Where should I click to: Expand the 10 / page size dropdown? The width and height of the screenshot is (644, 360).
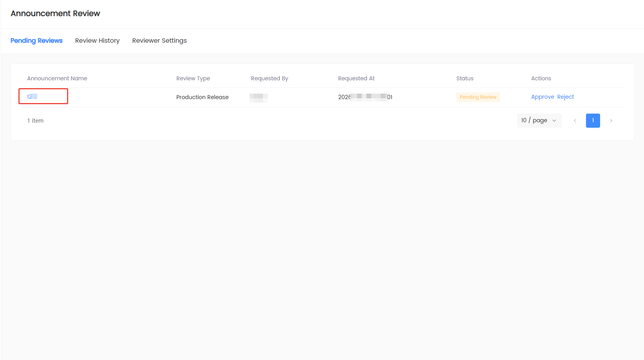[539, 121]
